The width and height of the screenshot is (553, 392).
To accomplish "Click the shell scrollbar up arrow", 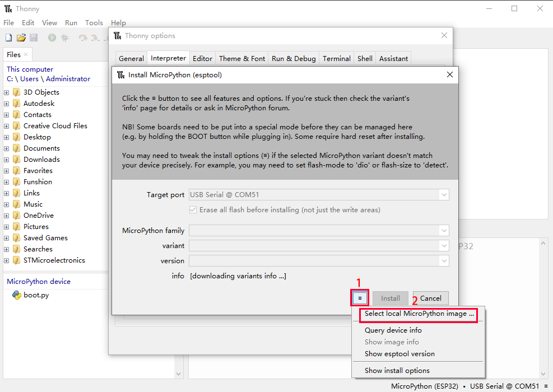I will tap(543, 243).
